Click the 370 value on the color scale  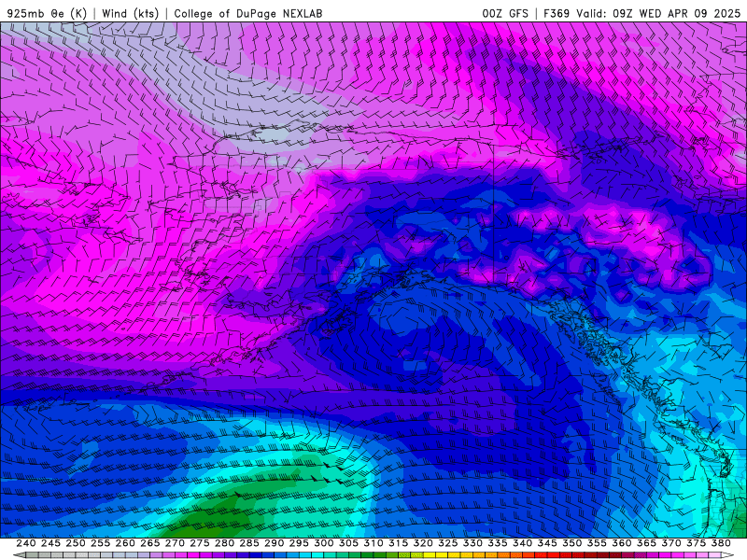point(670,543)
